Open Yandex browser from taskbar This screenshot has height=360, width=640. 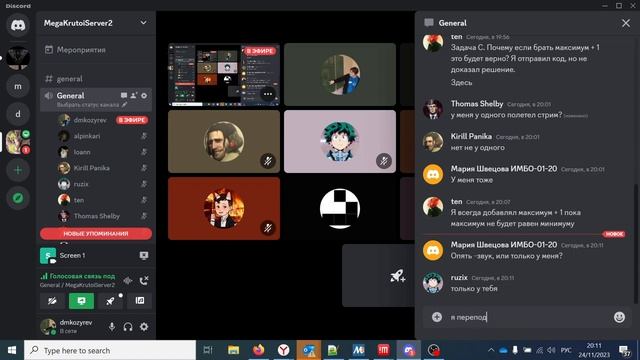pos(284,350)
